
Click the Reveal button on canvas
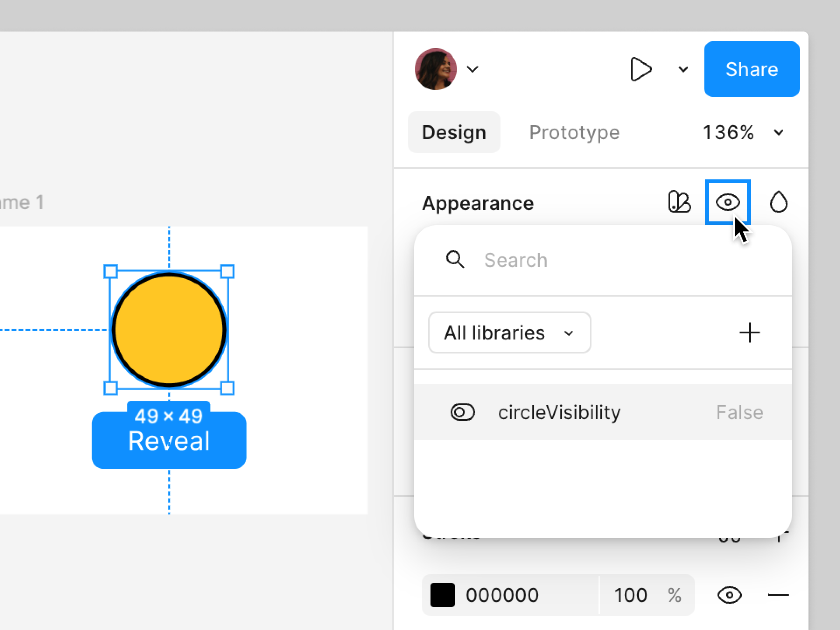pyautogui.click(x=169, y=441)
